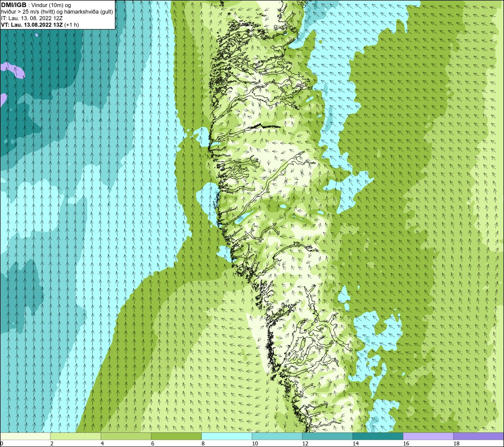504x447 pixels.
Task: Click the 'Vindur (10m) og' text in title box
Action: tap(51, 6)
